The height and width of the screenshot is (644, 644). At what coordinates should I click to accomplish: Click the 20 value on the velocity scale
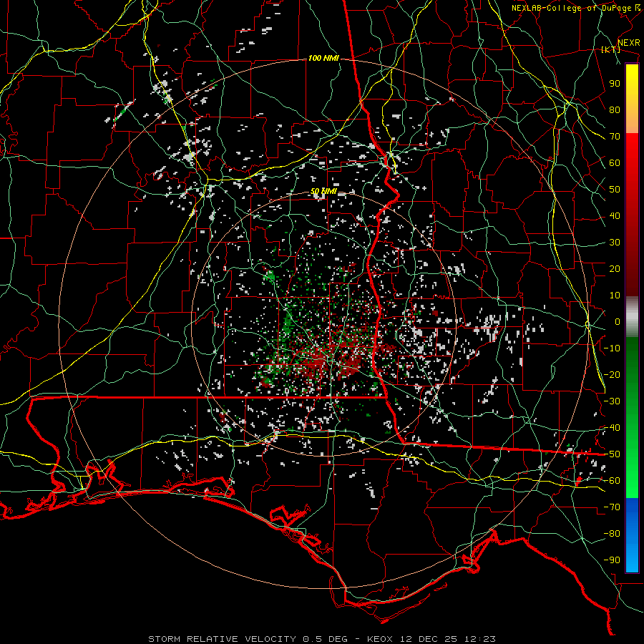point(615,269)
